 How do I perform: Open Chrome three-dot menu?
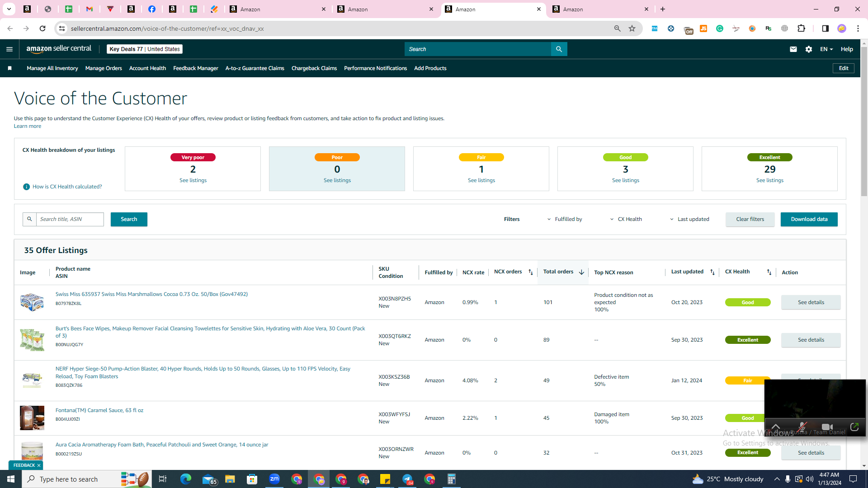[x=858, y=28]
